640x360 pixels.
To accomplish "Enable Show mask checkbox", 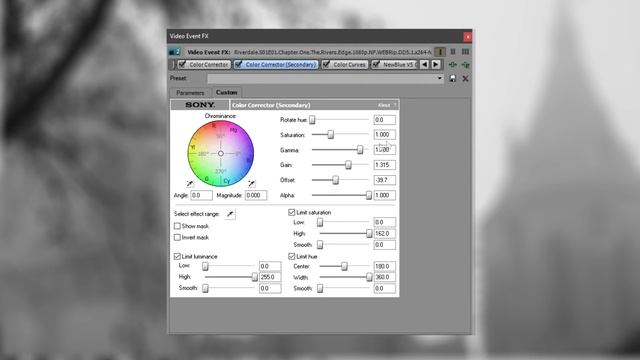I will 177,226.
